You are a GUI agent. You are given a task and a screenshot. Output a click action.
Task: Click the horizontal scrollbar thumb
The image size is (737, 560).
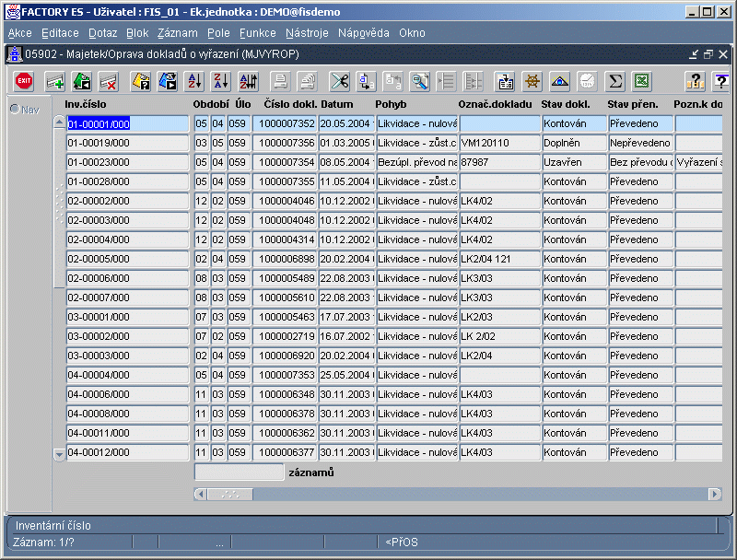click(230, 494)
